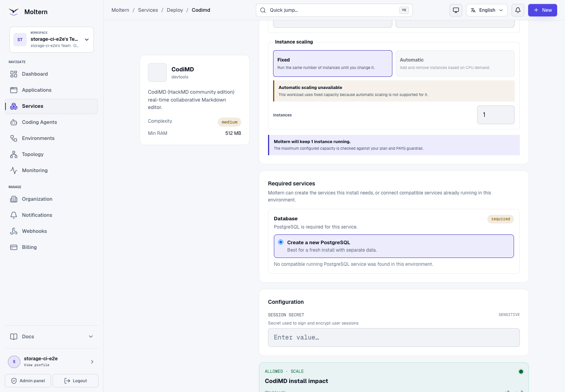Click the CodiMD service logo thumbnail
Image resolution: width=565 pixels, height=392 pixels.
point(157,73)
